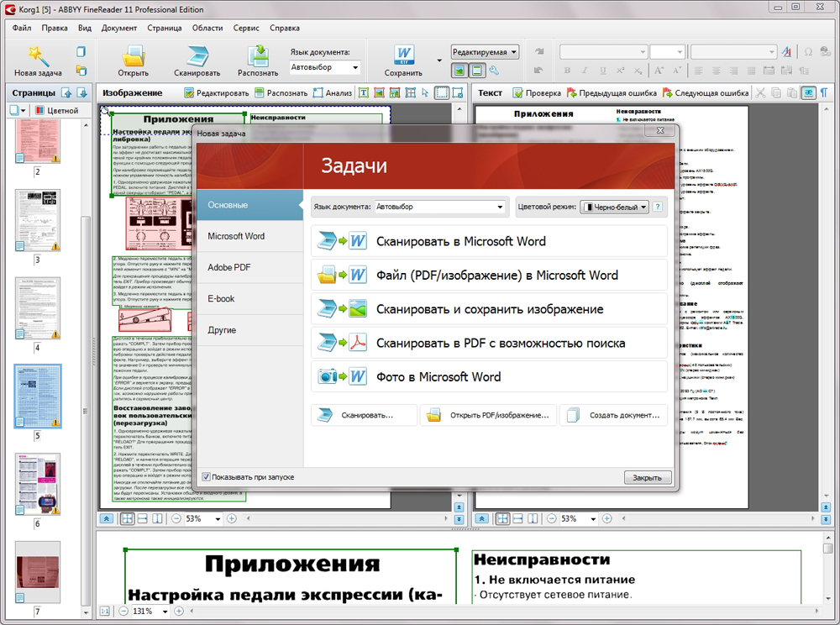Select Другие tab in dialog
This screenshot has width=840, height=625.
pyautogui.click(x=249, y=330)
